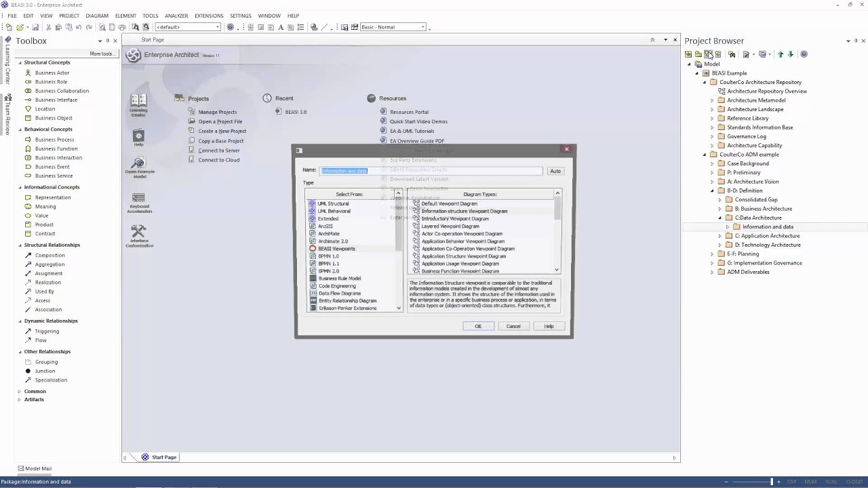Select Governance Log in Project Browser
868x488 pixels.
point(747,136)
